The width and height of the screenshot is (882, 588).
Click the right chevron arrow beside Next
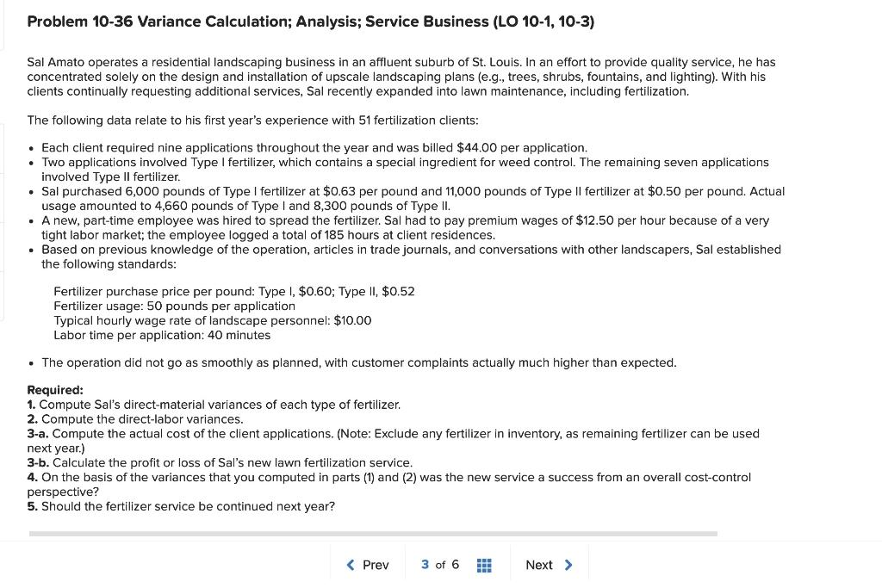click(568, 565)
